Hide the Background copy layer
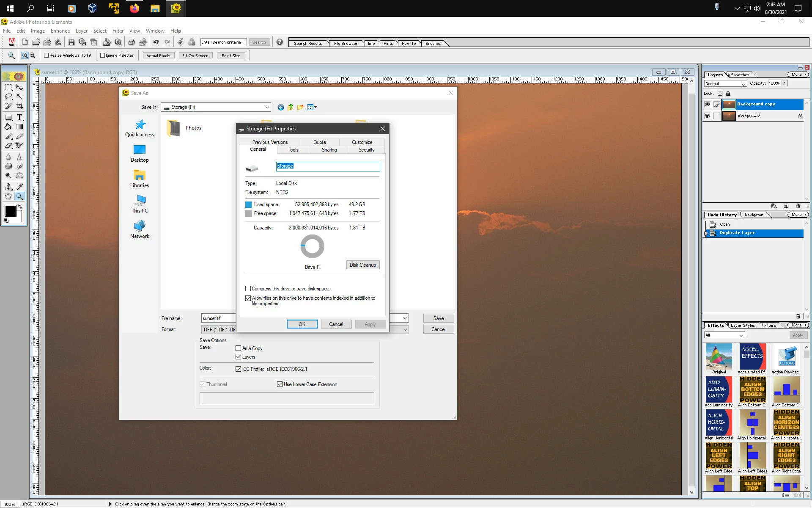The image size is (812, 508). point(707,104)
